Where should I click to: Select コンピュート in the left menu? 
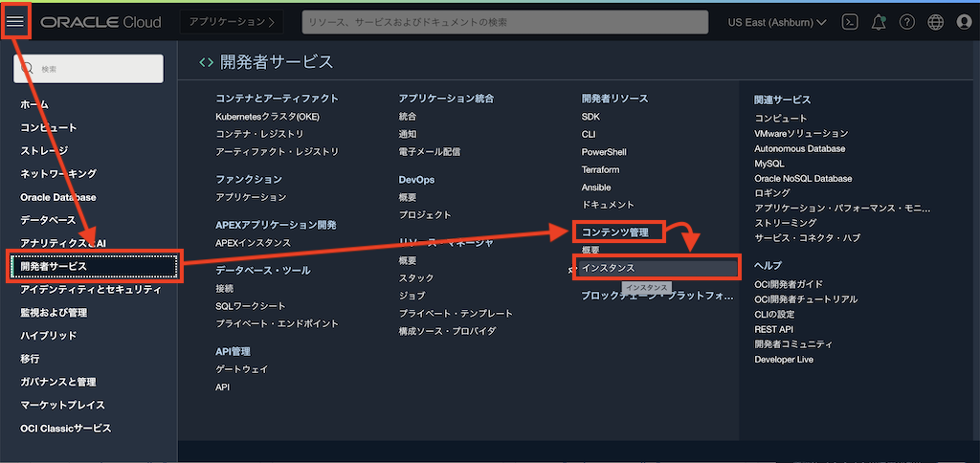point(49,127)
